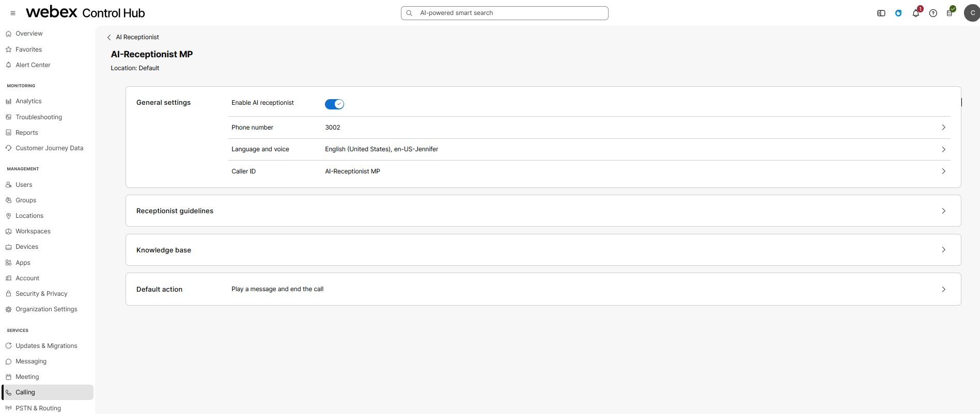Click 'English (United States), en-US-Jennifer' value

[x=381, y=149]
